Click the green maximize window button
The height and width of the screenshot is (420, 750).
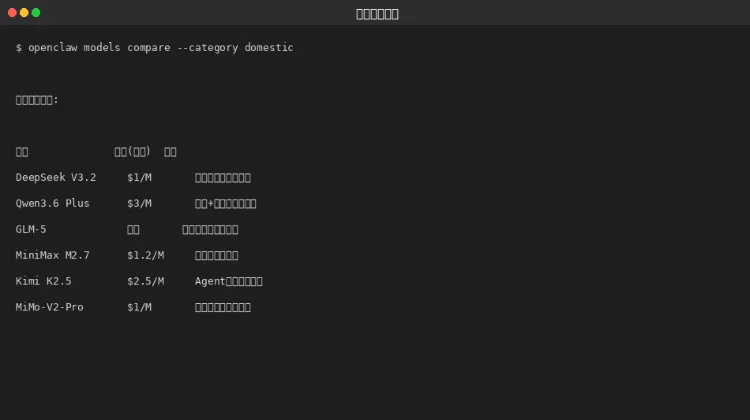click(x=36, y=13)
